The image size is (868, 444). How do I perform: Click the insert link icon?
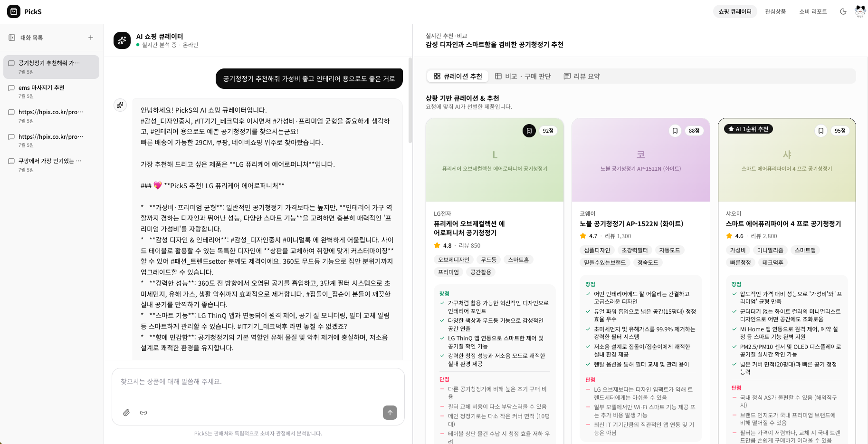[x=143, y=413]
